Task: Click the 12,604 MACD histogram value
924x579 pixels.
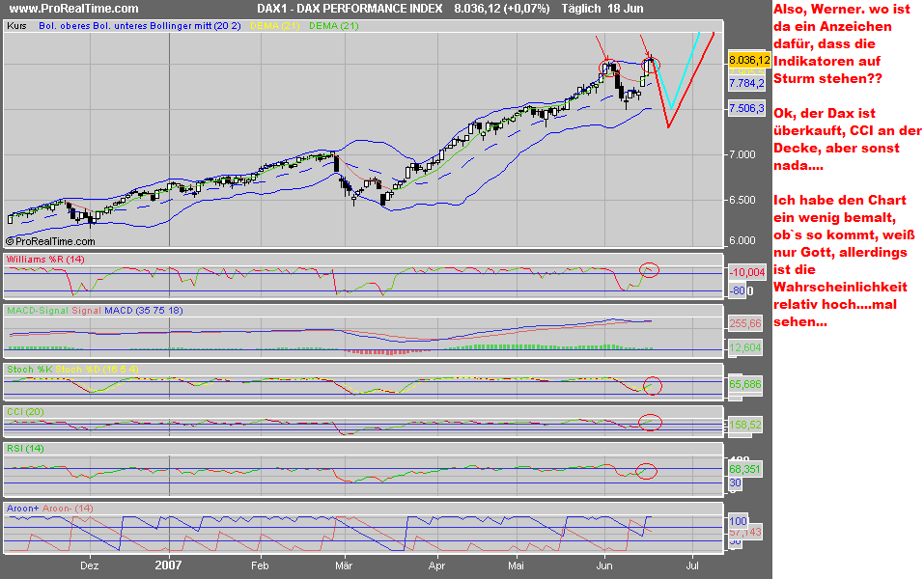Action: (745, 347)
